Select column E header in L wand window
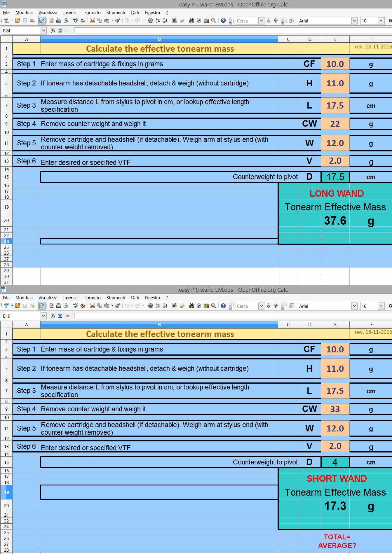 335,39
